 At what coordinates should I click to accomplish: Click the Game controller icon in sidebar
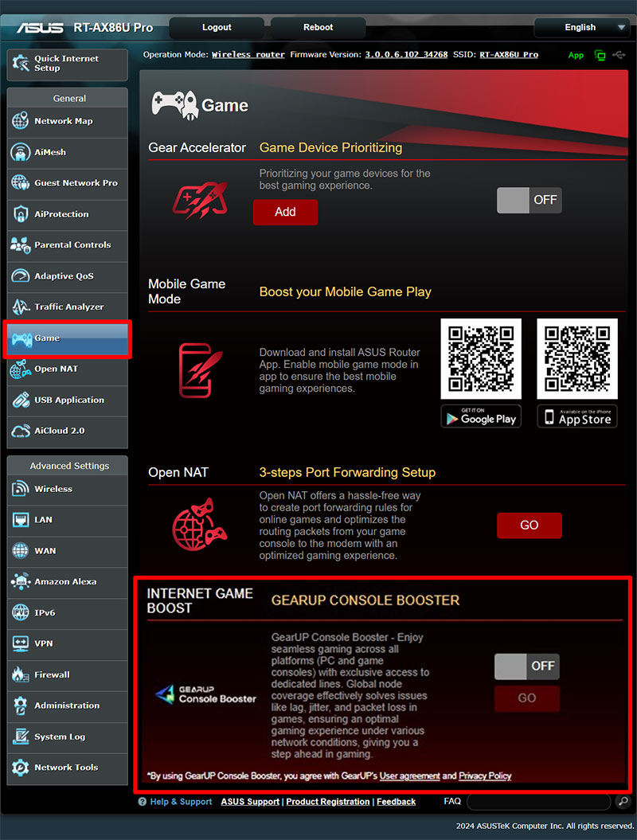[21, 339]
